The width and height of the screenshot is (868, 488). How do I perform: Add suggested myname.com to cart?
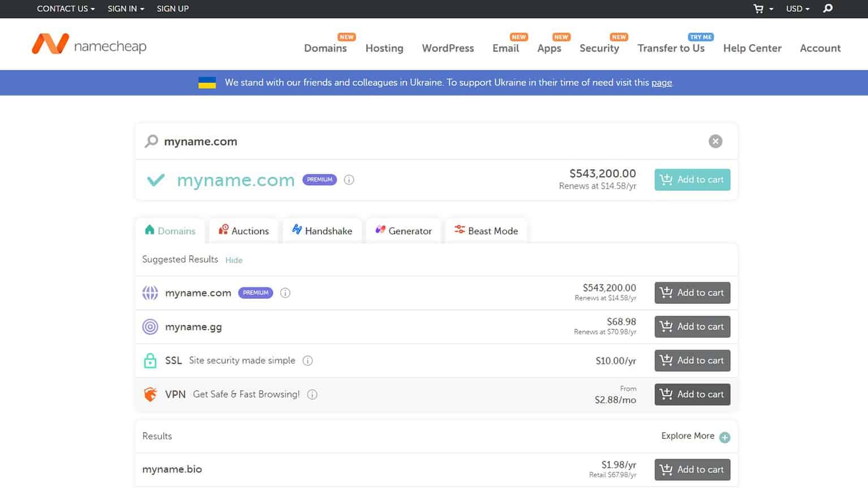(x=692, y=293)
